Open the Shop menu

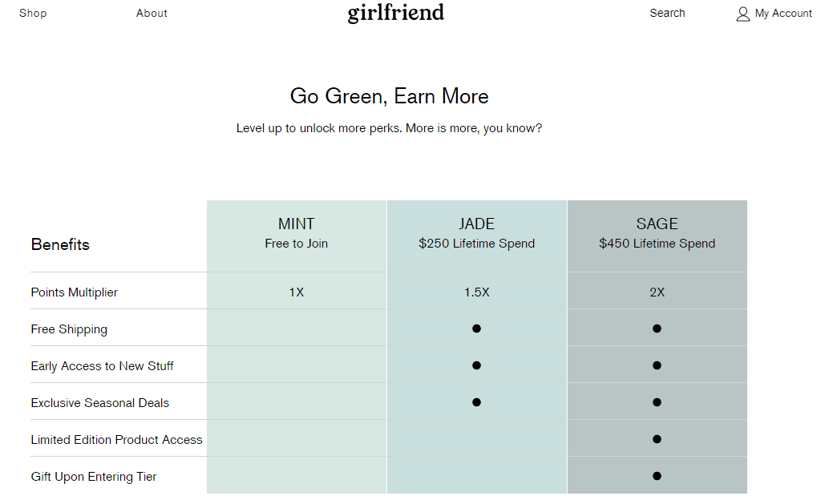[33, 13]
